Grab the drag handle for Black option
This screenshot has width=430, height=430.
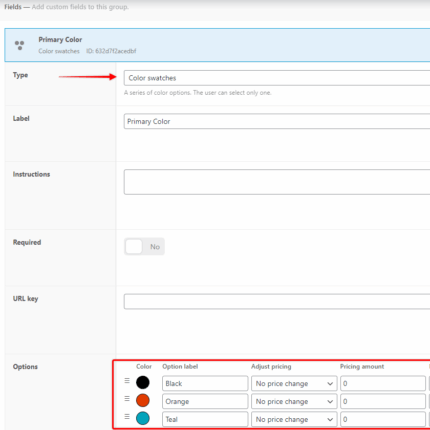[x=127, y=380]
